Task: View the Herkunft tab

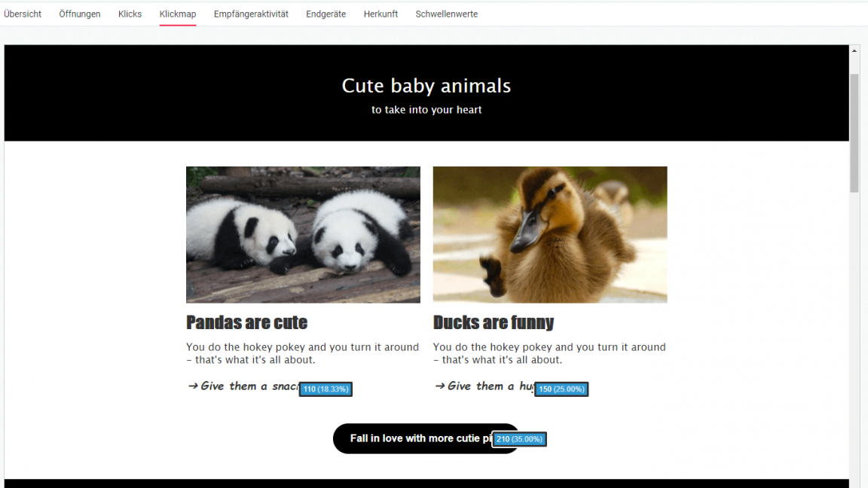Action: (x=381, y=14)
